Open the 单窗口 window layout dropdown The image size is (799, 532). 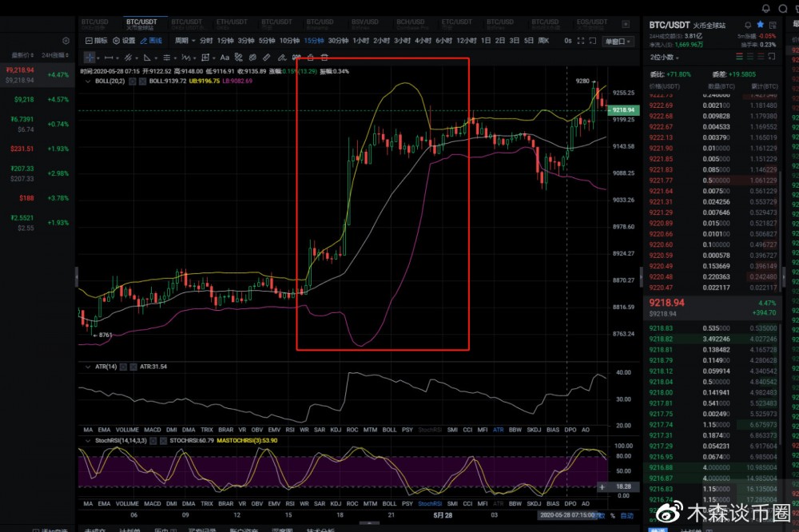[618, 41]
